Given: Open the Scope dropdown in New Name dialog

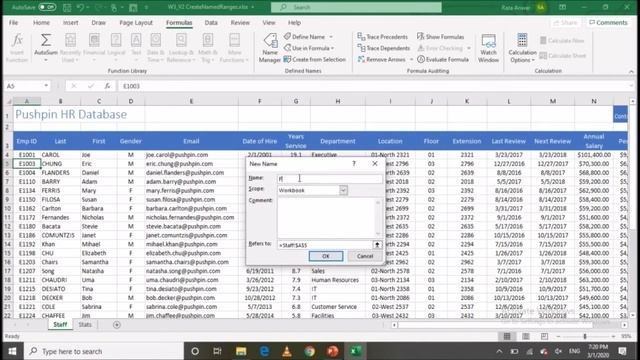Looking at the screenshot, I should 343,190.
